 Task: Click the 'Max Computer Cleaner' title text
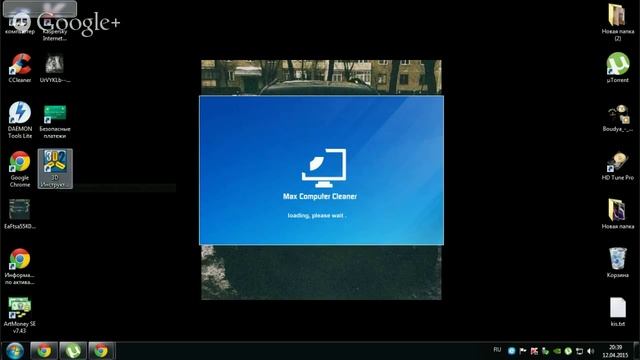(320, 196)
